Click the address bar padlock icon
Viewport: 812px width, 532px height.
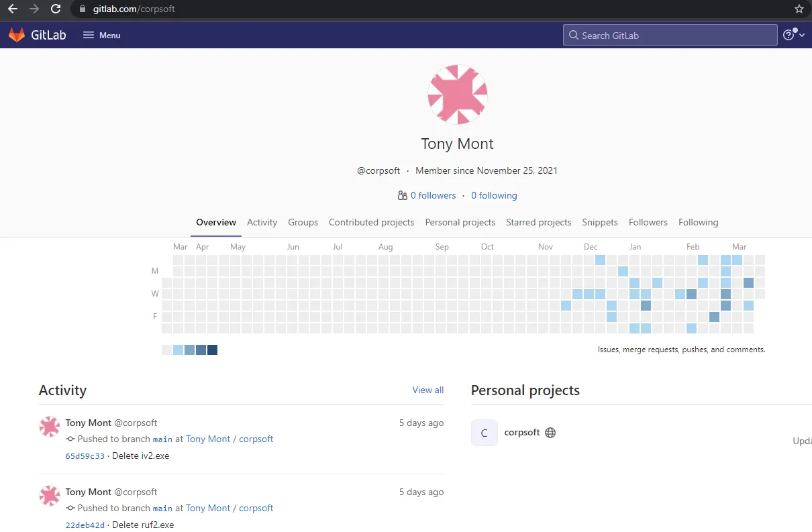tap(83, 9)
